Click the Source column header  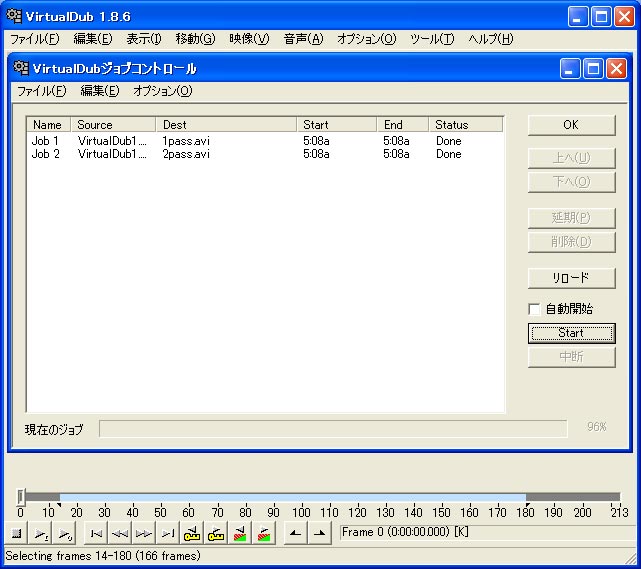pyautogui.click(x=113, y=125)
